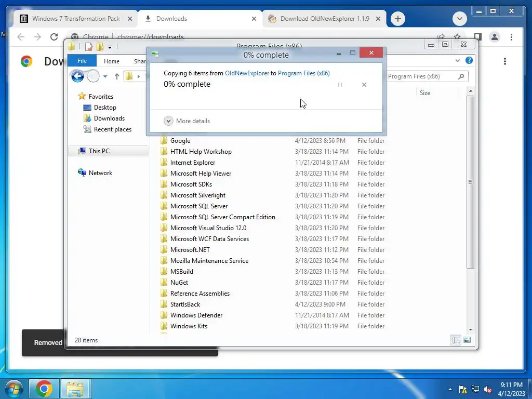Show hidden system tray icons

coord(450,389)
